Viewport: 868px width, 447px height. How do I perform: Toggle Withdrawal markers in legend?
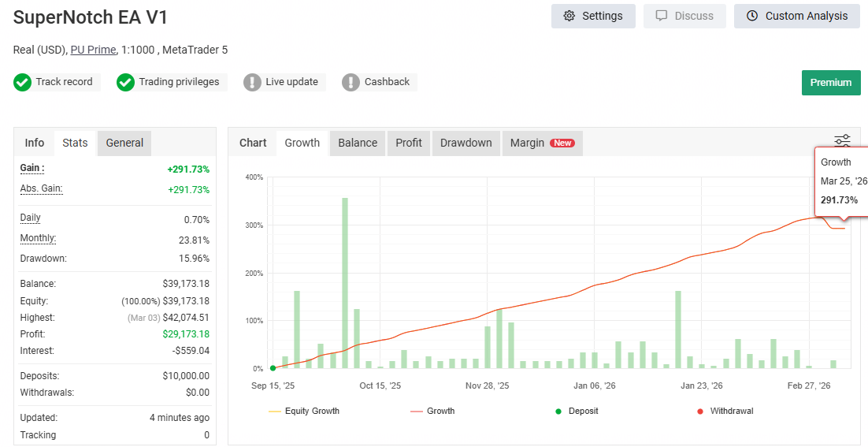pyautogui.click(x=724, y=411)
